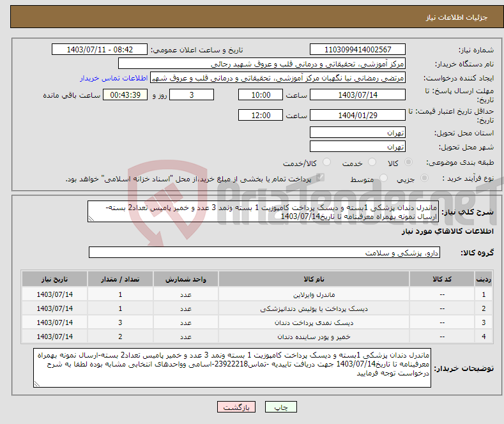Click the buyer organization name field

[x=262, y=64]
